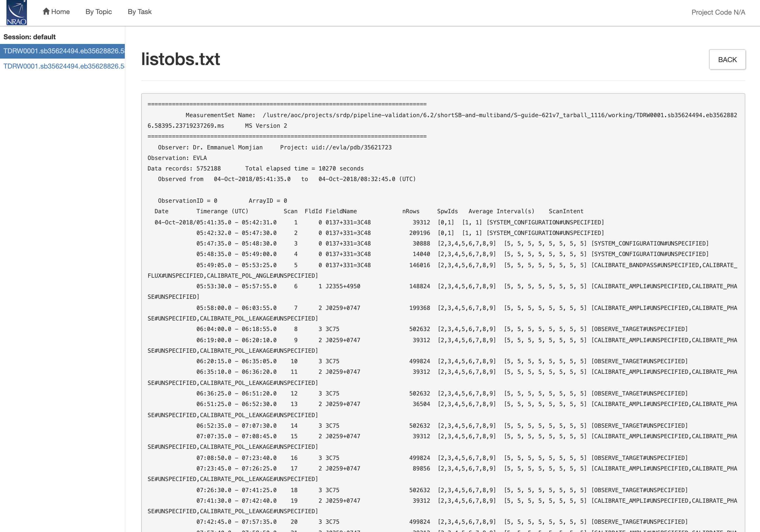Click the ScanIntent column header
This screenshot has height=532, width=760.
point(566,211)
